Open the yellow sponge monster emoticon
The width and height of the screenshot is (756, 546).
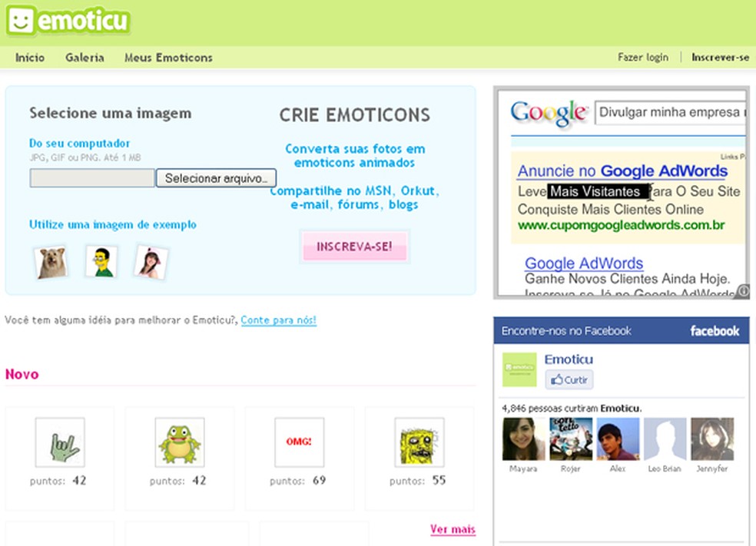pos(419,442)
